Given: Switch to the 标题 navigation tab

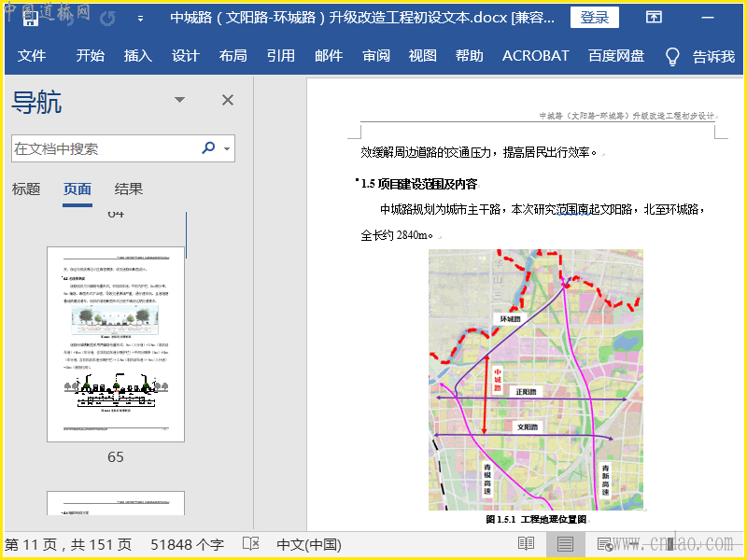Looking at the screenshot, I should tap(26, 189).
